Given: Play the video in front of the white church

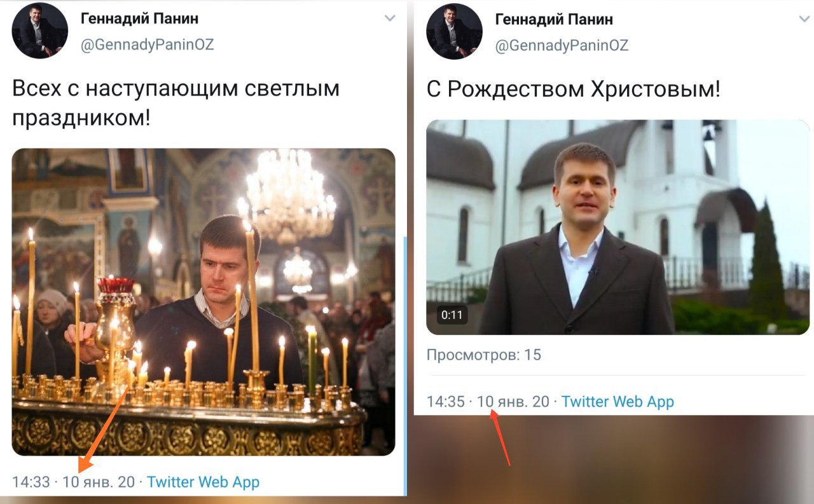Looking at the screenshot, I should pyautogui.click(x=617, y=227).
